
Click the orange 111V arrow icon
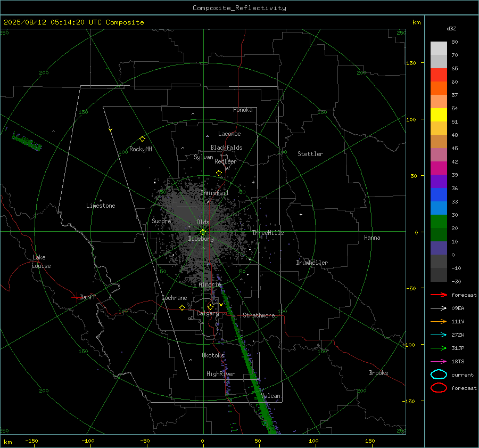point(439,321)
